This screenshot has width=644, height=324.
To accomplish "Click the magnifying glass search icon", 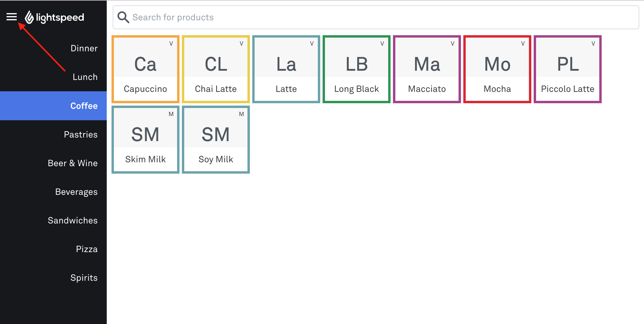I will pyautogui.click(x=123, y=17).
